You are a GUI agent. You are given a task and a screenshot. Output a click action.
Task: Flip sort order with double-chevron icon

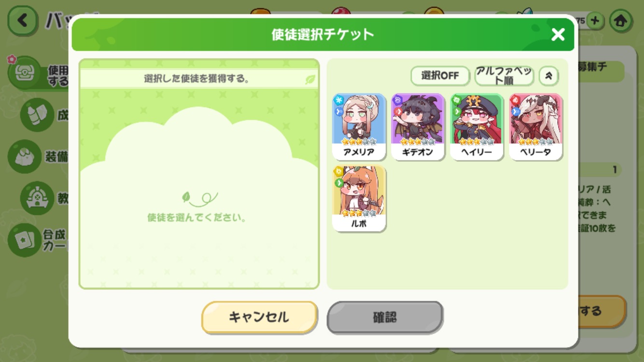click(x=548, y=76)
